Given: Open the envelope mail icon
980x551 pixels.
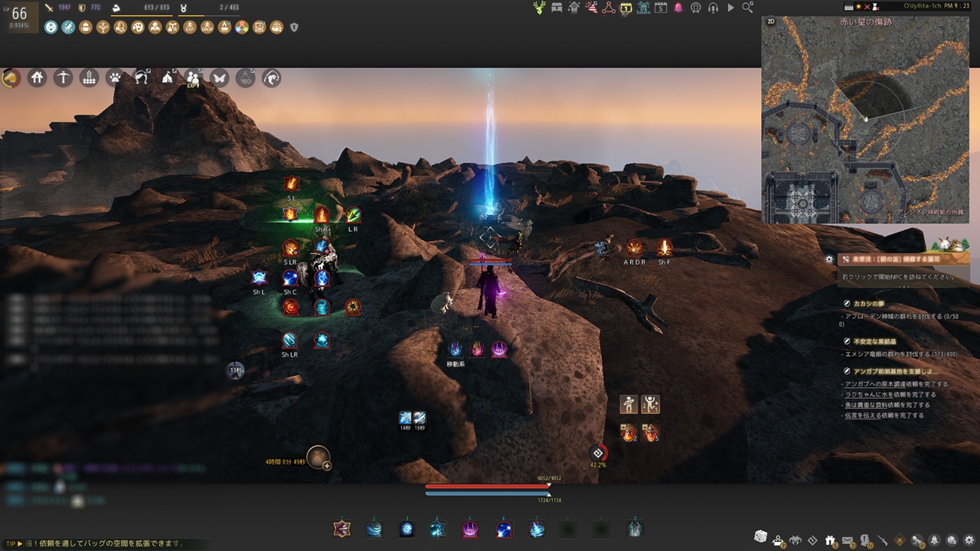Looking at the screenshot, I should (848, 541).
